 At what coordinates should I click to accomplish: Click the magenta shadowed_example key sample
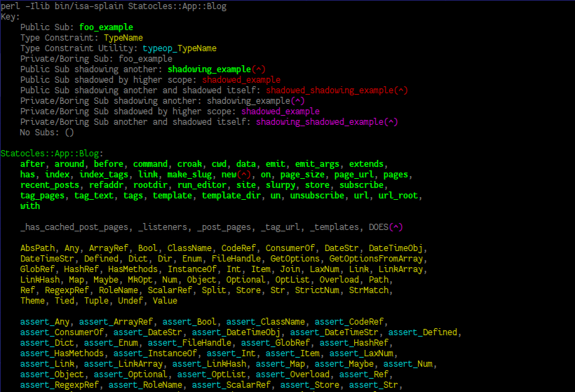[x=280, y=111]
